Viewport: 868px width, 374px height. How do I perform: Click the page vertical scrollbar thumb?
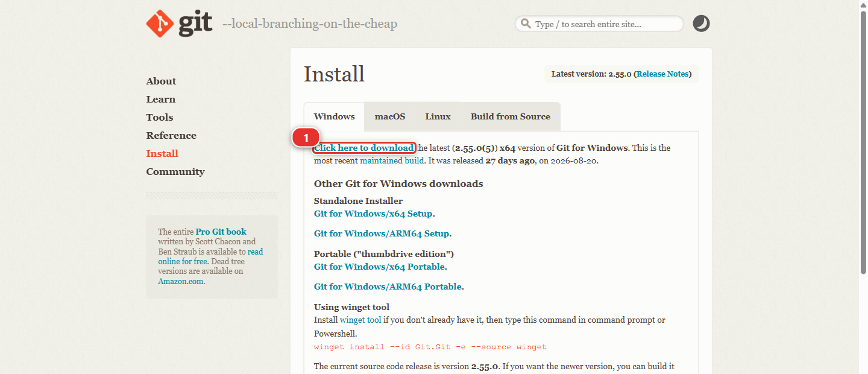pyautogui.click(x=863, y=142)
